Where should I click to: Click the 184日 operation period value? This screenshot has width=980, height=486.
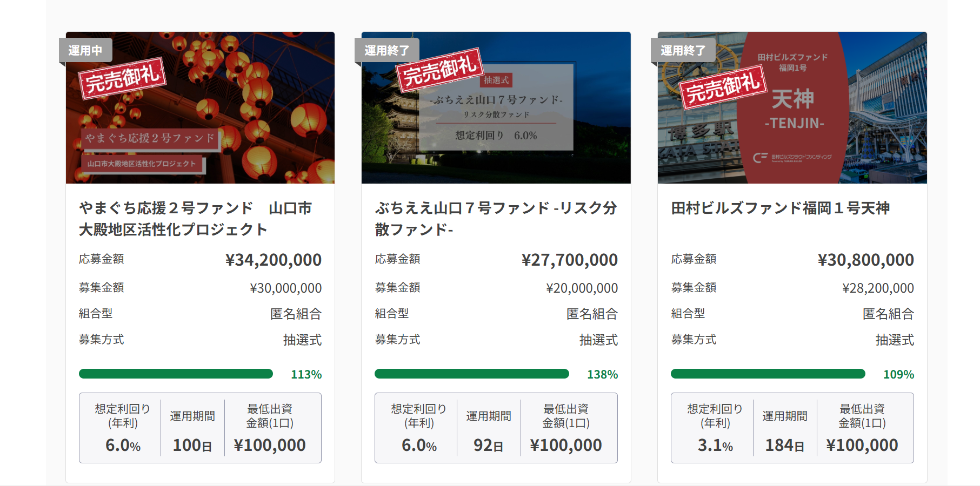784,446
